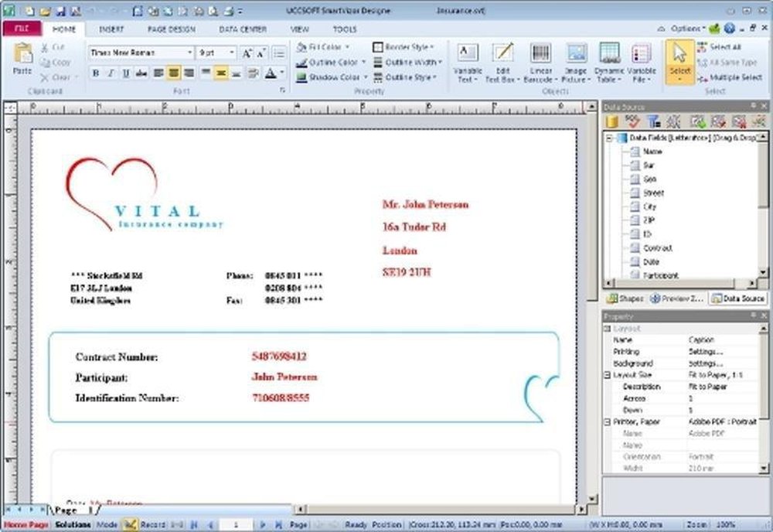773x532 pixels.
Task: Go to first record in status bar
Action: pyautogui.click(x=194, y=524)
